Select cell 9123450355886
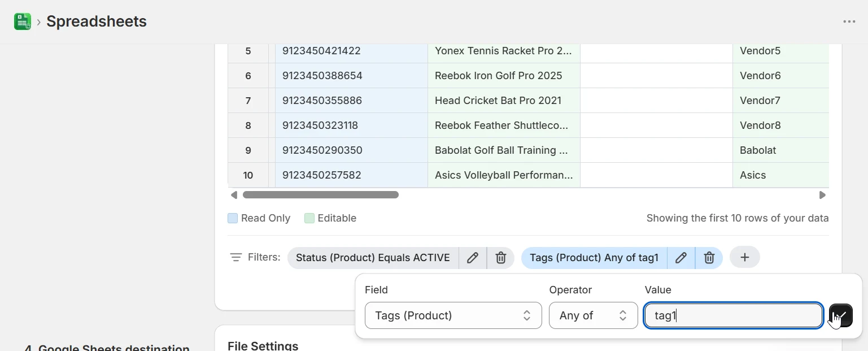 pos(351,101)
